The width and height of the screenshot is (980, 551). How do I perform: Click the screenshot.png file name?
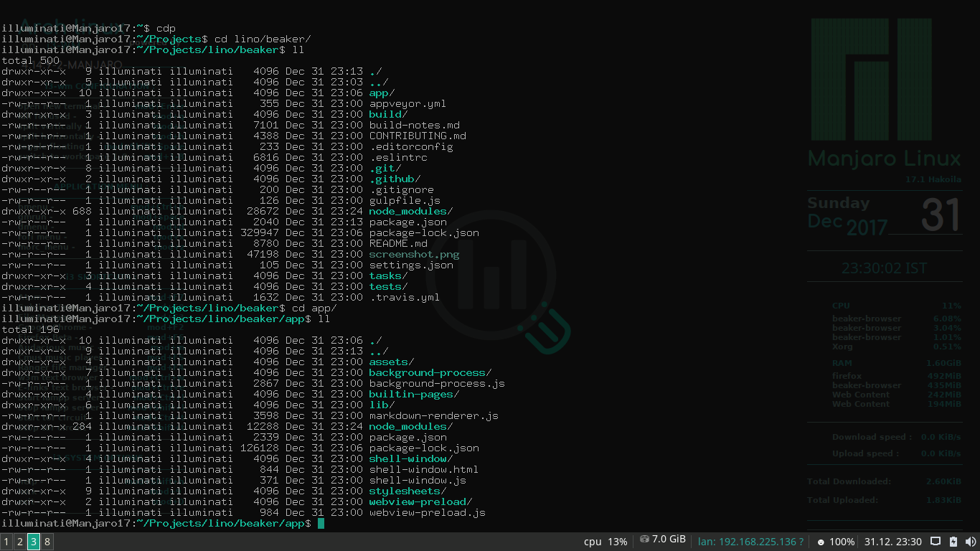[x=414, y=255]
